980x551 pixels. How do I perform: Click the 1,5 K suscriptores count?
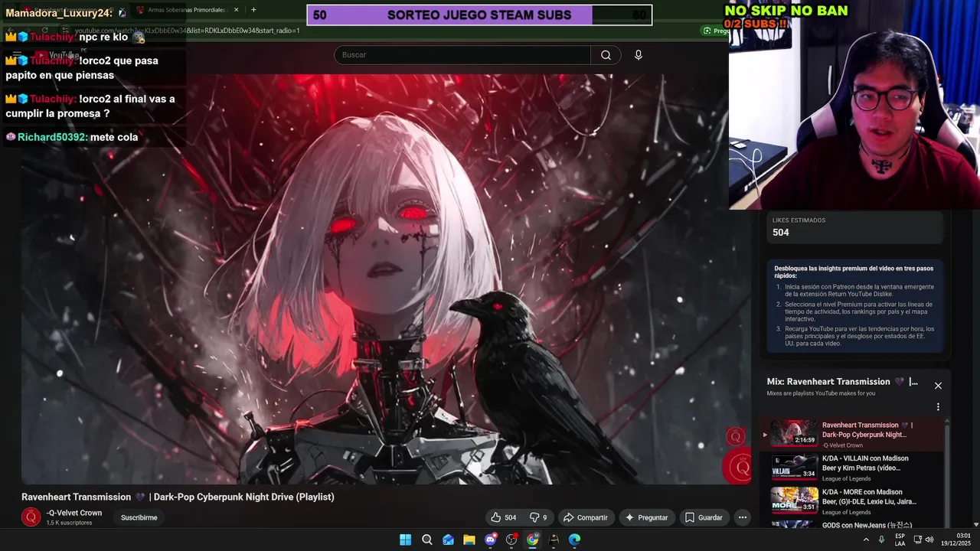click(x=69, y=523)
